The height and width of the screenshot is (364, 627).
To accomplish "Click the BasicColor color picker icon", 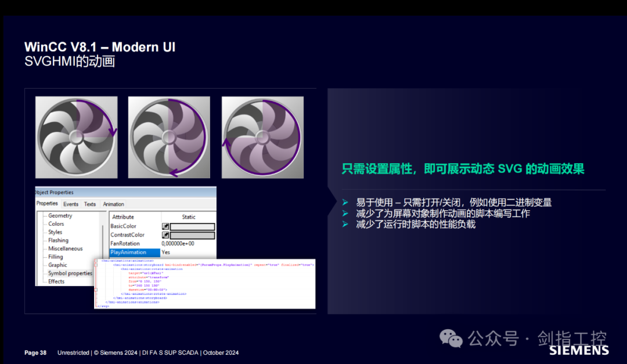I will tap(165, 226).
